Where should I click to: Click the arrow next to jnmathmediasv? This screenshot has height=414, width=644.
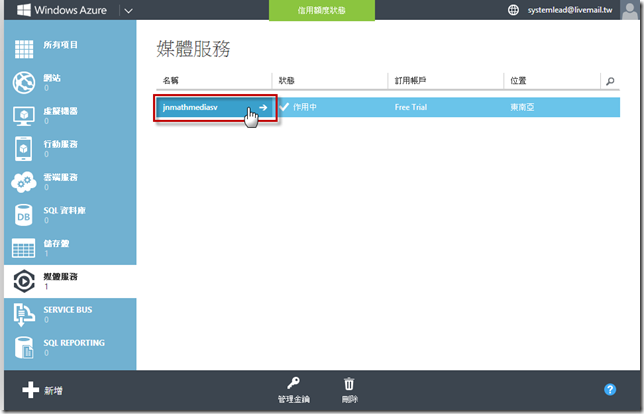pos(263,107)
